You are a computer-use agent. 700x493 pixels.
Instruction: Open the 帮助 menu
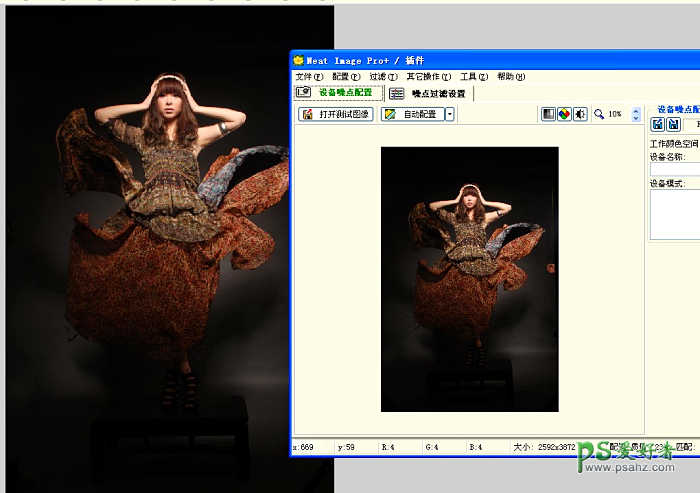coord(511,77)
